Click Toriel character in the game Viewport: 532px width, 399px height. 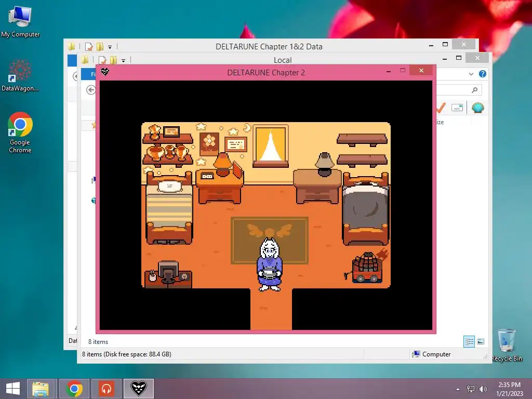tap(270, 264)
